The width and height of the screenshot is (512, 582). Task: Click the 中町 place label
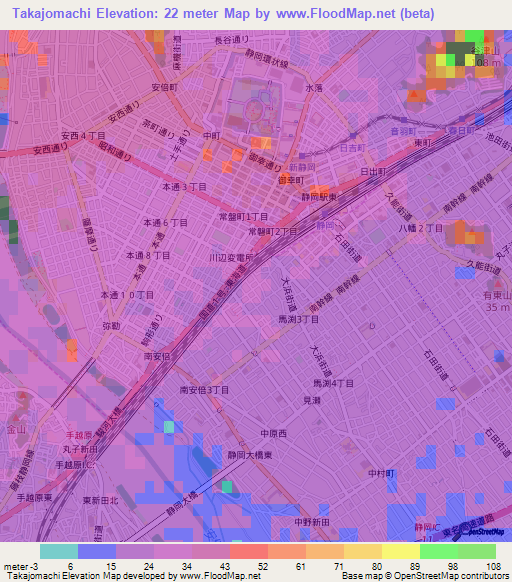tap(212, 136)
